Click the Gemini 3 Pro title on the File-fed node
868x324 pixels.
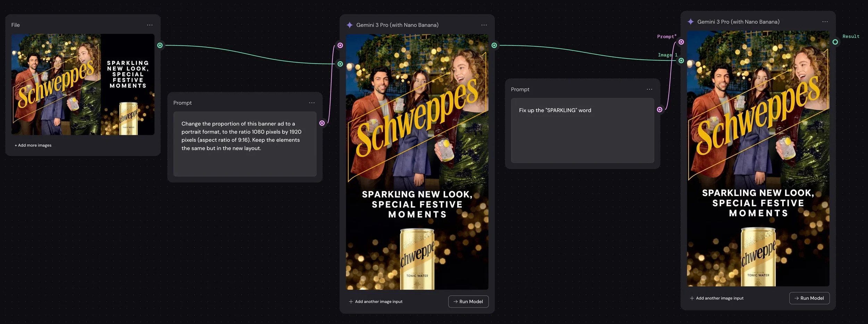[x=397, y=25]
